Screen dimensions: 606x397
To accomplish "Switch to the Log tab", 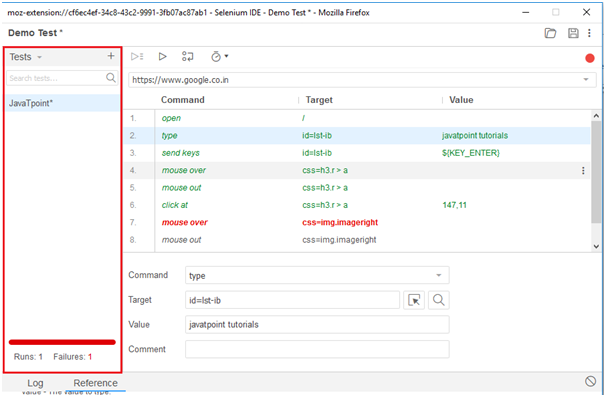I will (x=35, y=383).
